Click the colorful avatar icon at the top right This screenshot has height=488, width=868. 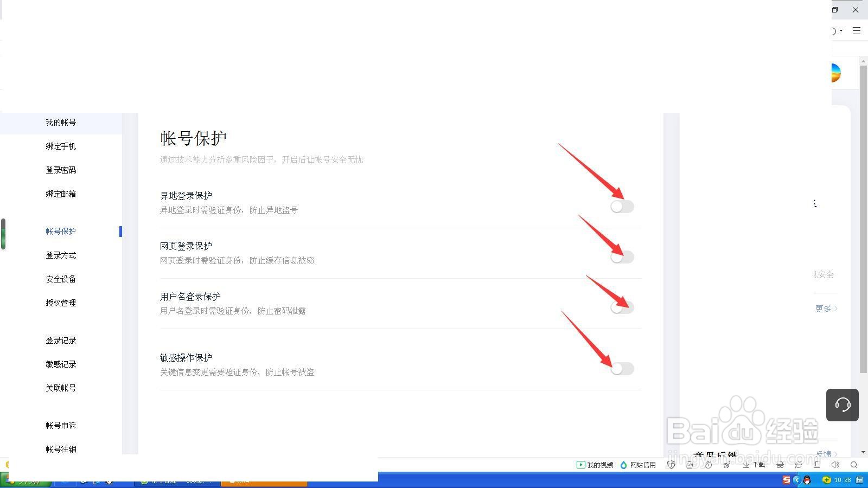pyautogui.click(x=836, y=73)
